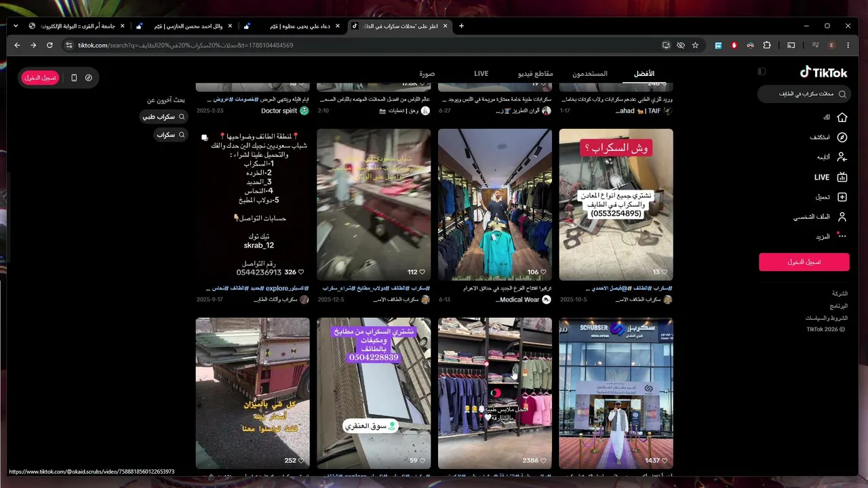868x488 pixels.
Task: Click the TikTok logo in the sidebar
Action: [x=823, y=73]
